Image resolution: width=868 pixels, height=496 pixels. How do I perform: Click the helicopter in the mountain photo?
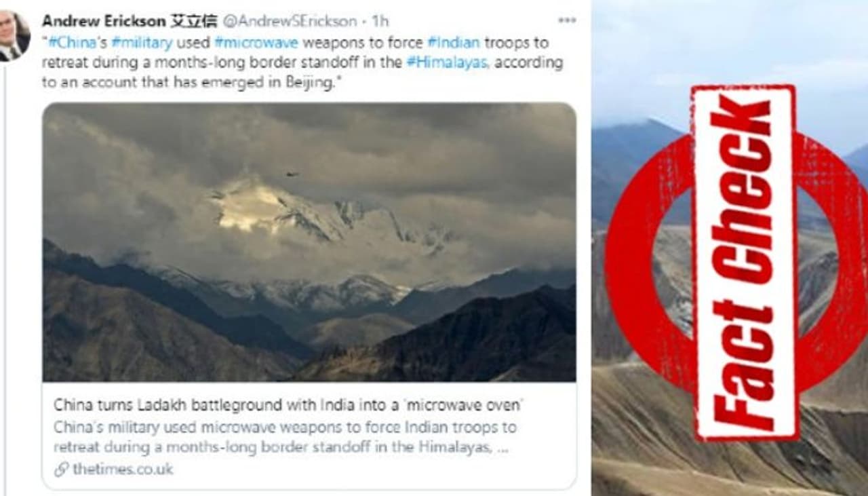click(x=293, y=174)
